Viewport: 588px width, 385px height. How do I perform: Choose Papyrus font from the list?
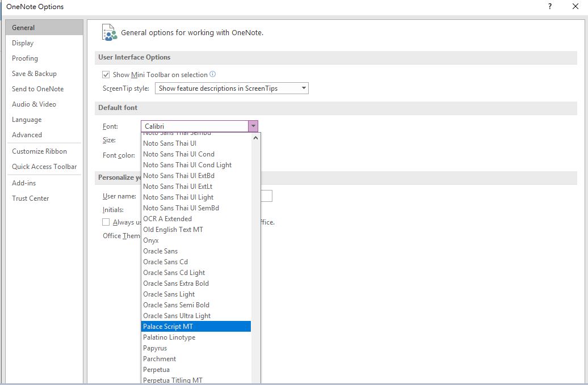(196, 348)
